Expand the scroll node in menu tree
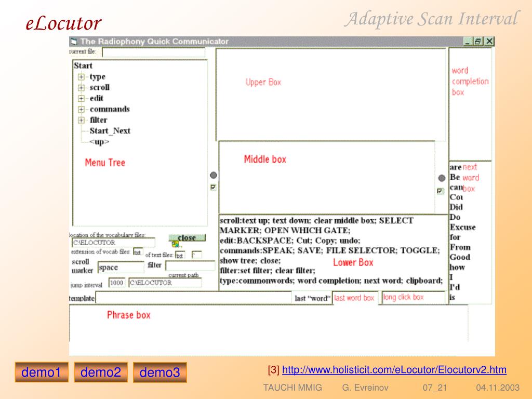Viewport: 532px width, 399px height. pyautogui.click(x=81, y=88)
